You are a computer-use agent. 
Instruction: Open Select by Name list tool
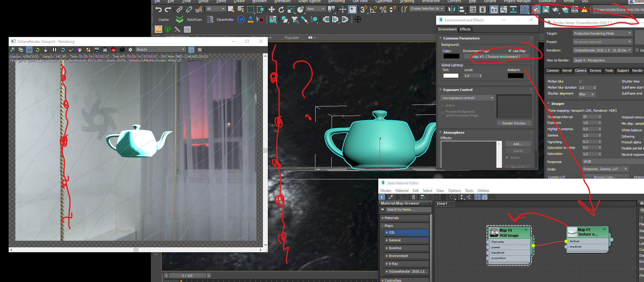coord(241,9)
